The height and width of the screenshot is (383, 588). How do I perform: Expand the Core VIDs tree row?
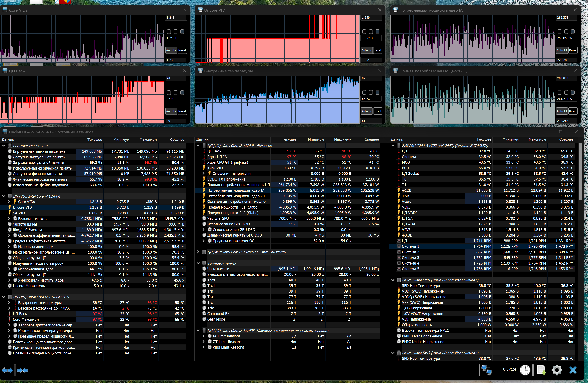click(9, 202)
